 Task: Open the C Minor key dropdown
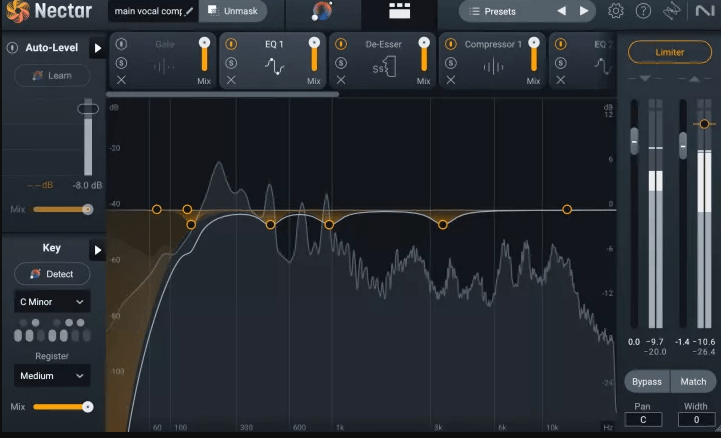pos(52,301)
